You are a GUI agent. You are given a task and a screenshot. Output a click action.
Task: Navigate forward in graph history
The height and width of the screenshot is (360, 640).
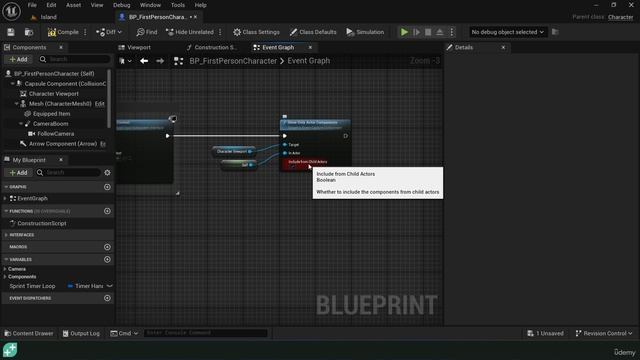pos(160,61)
